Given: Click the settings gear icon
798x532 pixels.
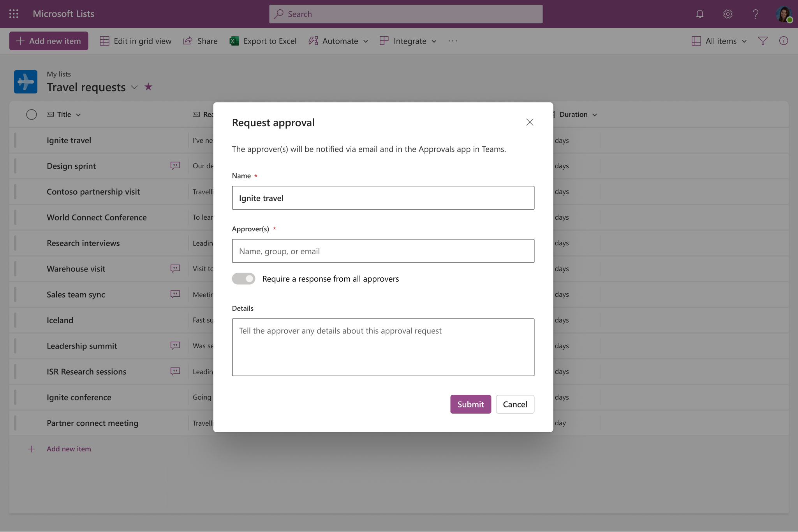Looking at the screenshot, I should [728, 14].
